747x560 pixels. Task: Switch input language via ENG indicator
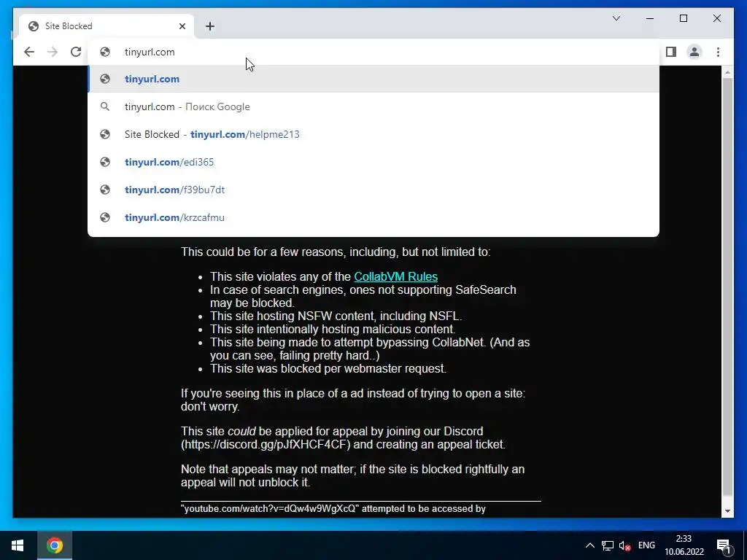[x=646, y=545]
